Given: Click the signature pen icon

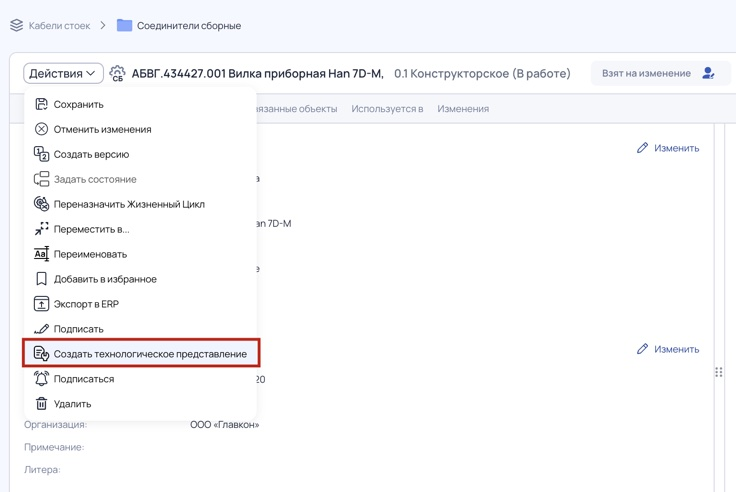Looking at the screenshot, I should (x=41, y=329).
